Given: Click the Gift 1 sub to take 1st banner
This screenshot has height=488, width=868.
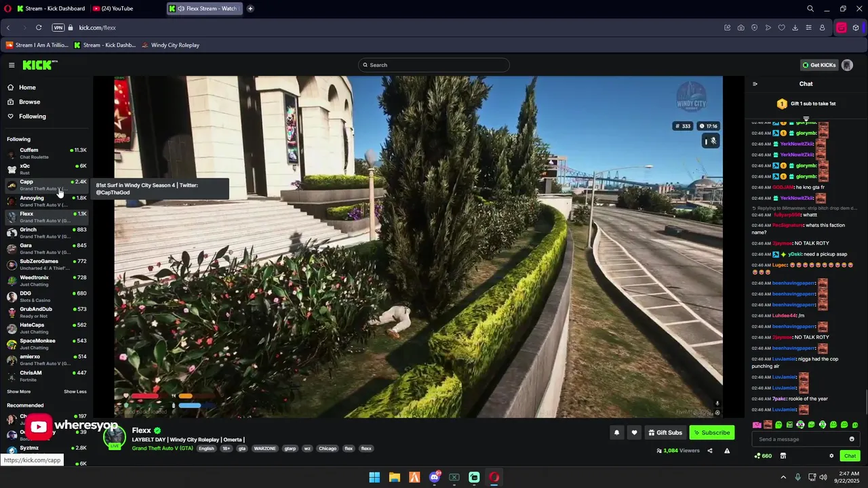Looking at the screenshot, I should (x=806, y=104).
